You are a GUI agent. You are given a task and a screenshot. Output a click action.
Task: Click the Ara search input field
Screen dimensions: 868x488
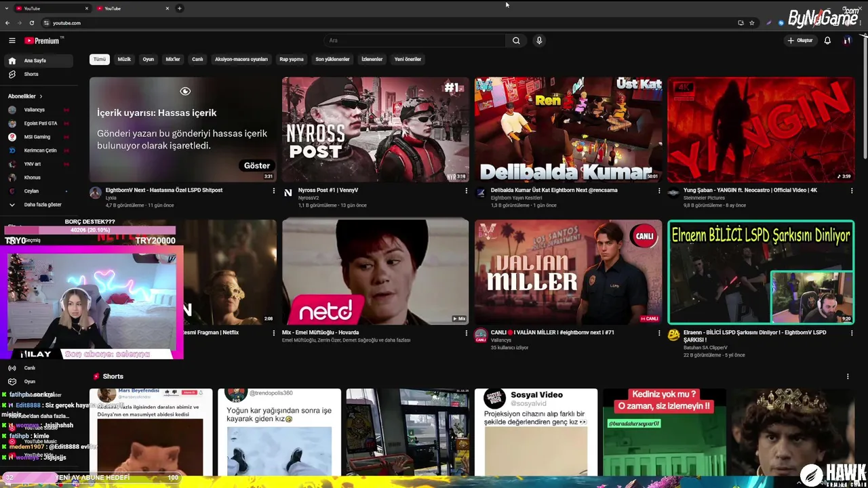point(414,41)
